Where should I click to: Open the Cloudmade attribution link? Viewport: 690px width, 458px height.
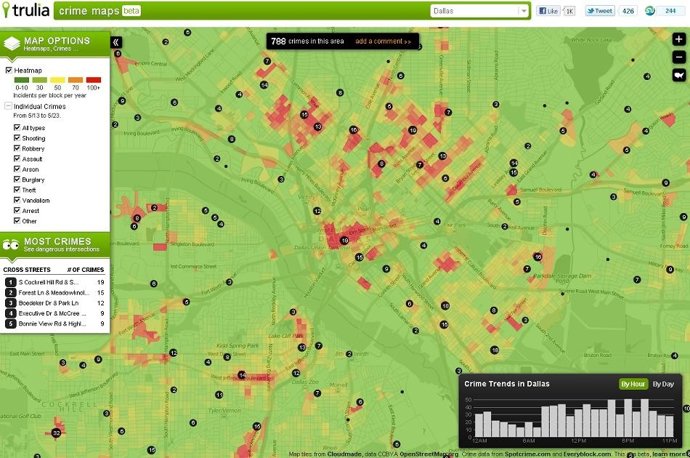tap(345, 454)
